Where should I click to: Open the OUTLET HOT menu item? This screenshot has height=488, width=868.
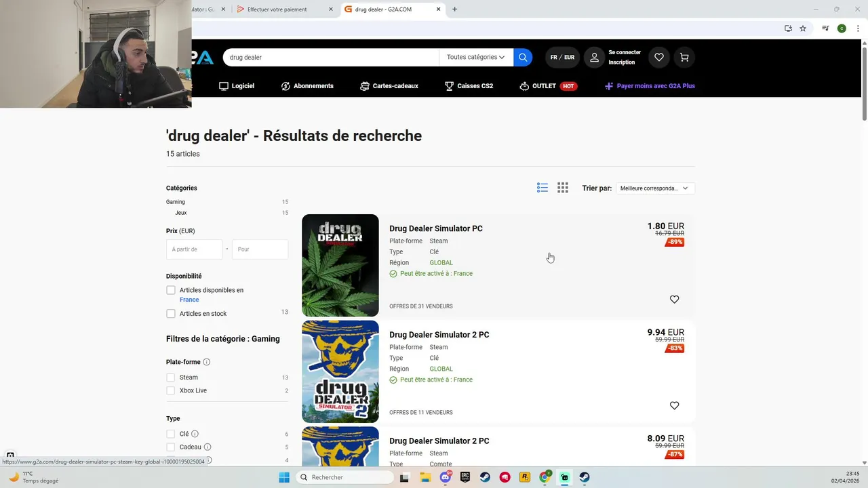coord(549,86)
